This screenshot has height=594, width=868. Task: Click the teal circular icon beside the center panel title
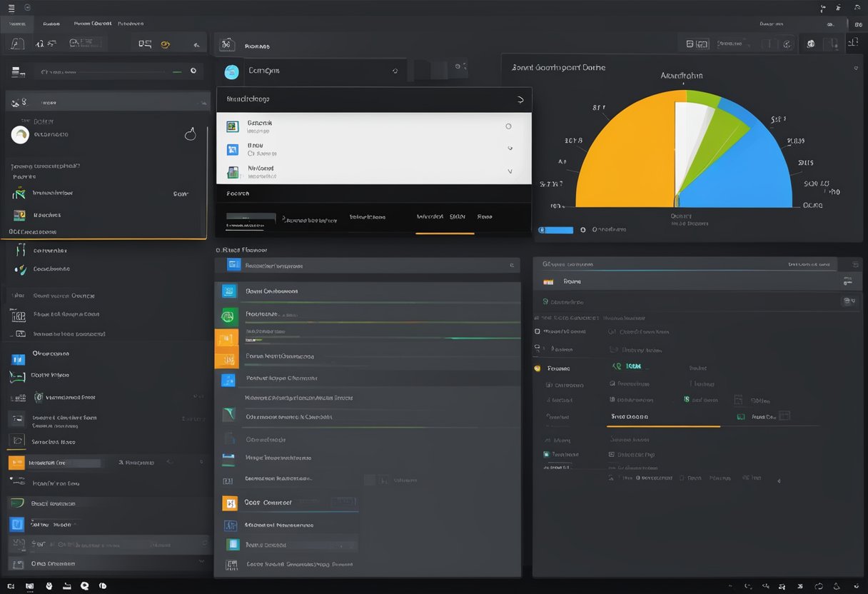pos(231,71)
